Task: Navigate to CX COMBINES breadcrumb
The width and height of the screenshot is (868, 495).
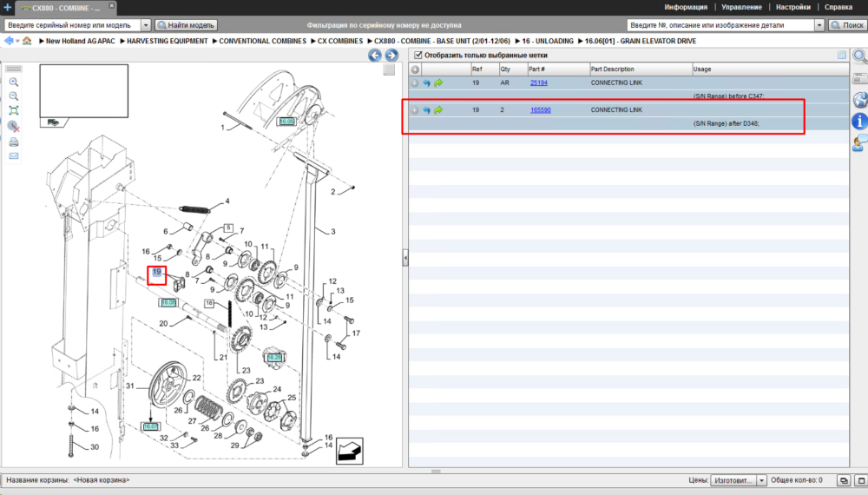Action: (x=340, y=41)
